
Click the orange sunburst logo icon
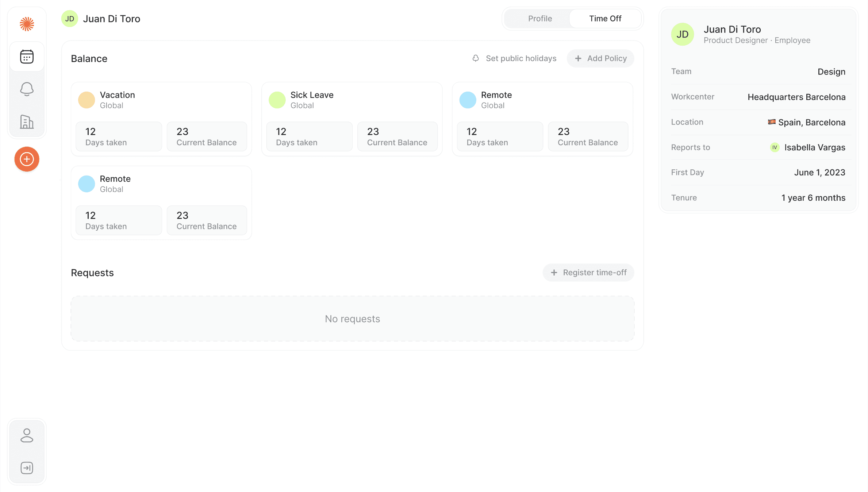tap(27, 24)
